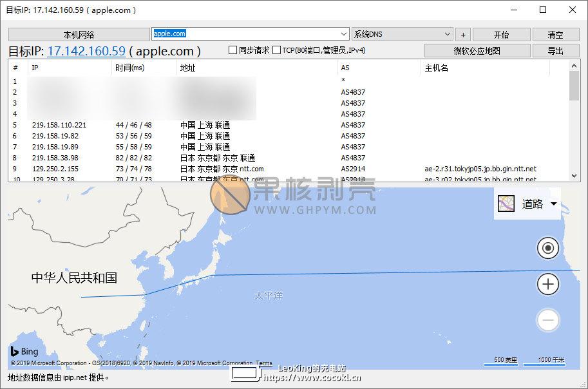Clear results with 清空 button
The width and height of the screenshot is (588, 389).
pyautogui.click(x=555, y=35)
